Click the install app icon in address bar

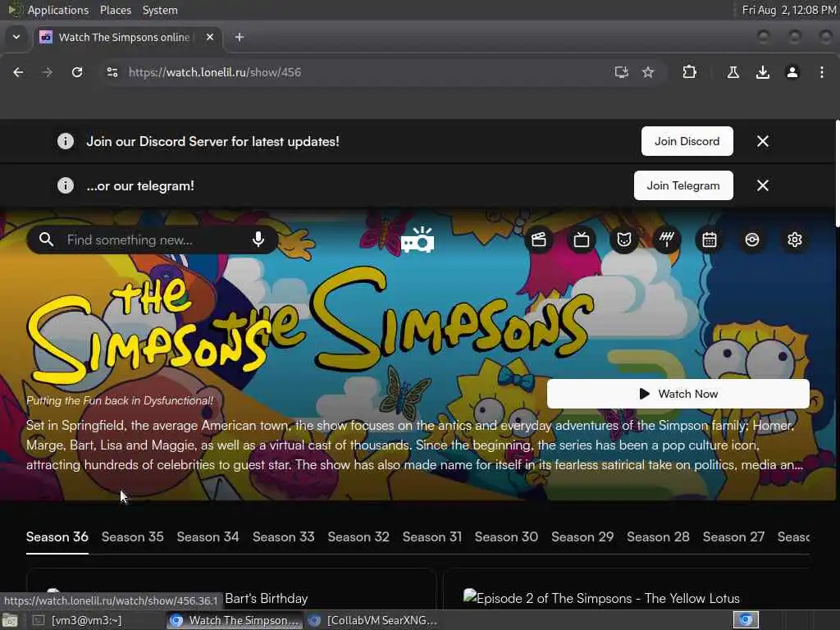(622, 72)
